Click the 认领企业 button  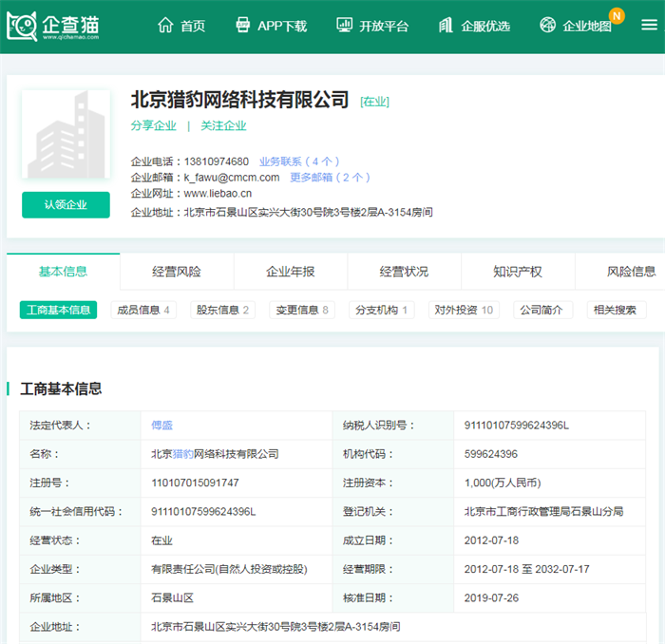click(x=66, y=205)
